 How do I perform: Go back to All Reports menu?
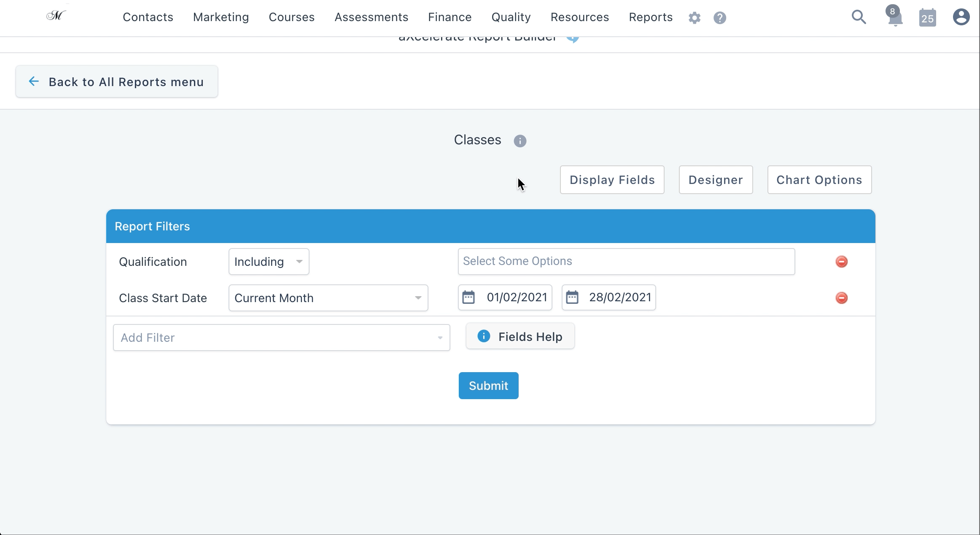click(x=117, y=82)
